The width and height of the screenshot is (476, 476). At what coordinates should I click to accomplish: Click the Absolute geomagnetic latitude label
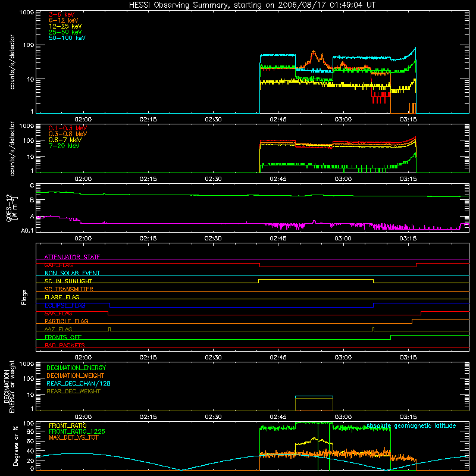(411, 426)
